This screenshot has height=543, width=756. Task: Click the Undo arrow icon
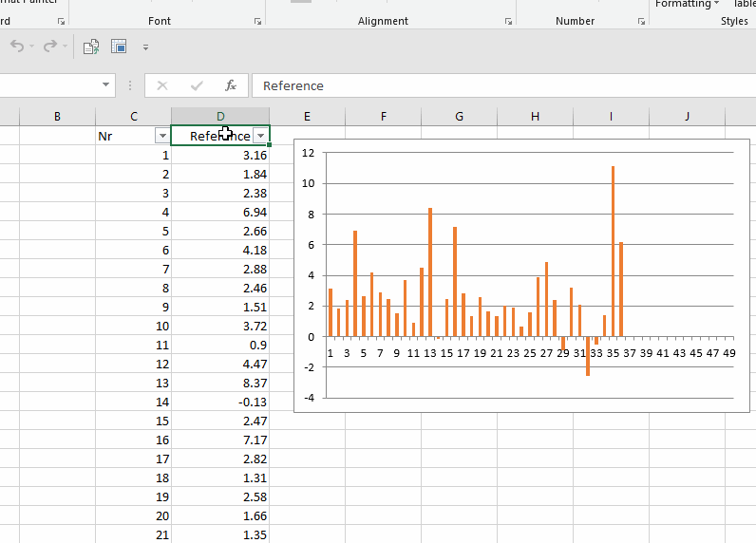point(17,47)
